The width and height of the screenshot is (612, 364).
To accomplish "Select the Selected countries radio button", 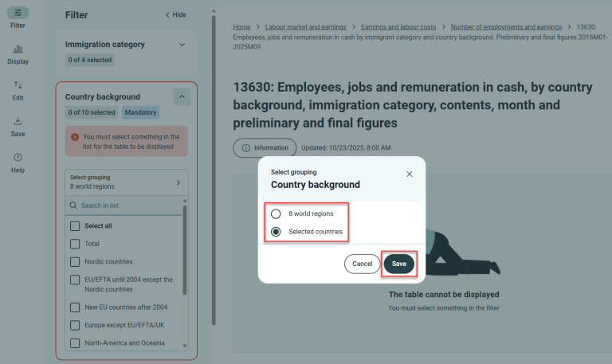I will point(276,232).
